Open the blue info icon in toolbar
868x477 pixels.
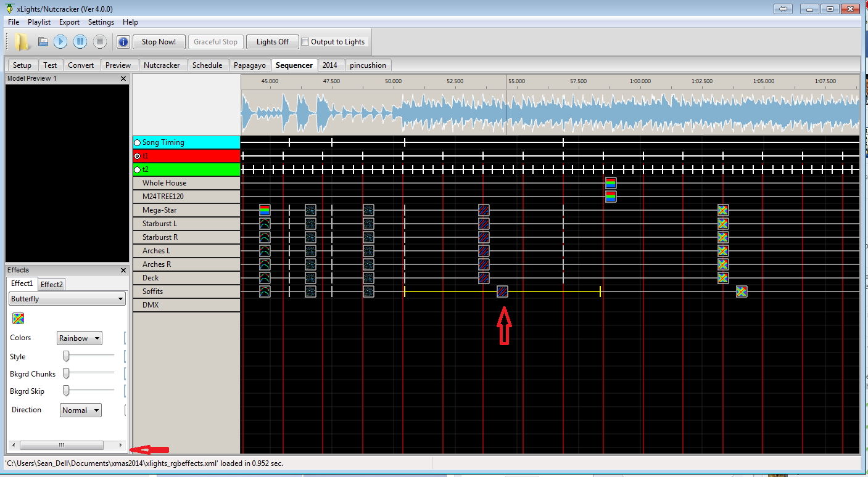(123, 42)
